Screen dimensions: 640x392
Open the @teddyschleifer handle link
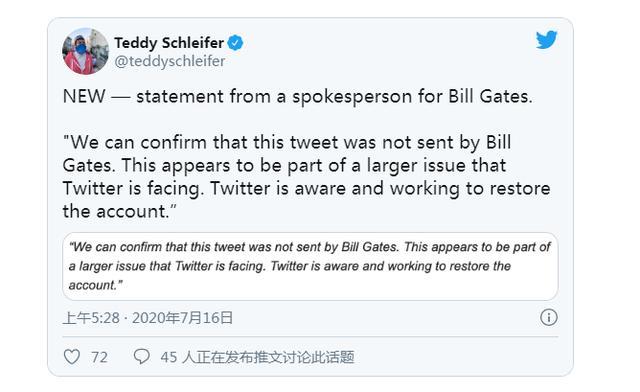(x=170, y=61)
